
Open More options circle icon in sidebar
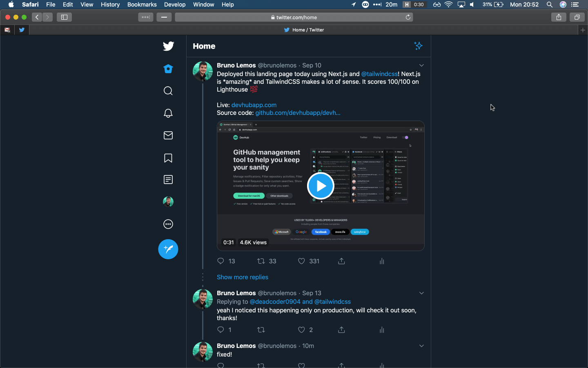point(168,224)
